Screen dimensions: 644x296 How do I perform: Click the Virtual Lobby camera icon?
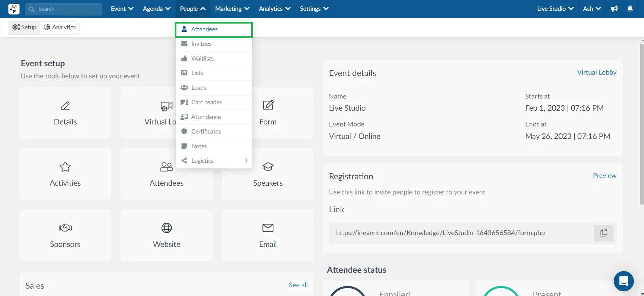click(167, 106)
